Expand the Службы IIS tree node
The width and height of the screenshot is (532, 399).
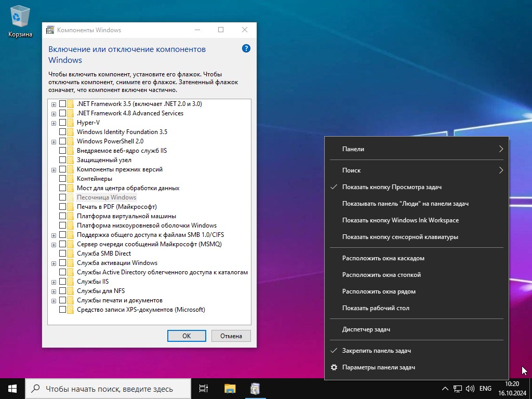pos(54,282)
